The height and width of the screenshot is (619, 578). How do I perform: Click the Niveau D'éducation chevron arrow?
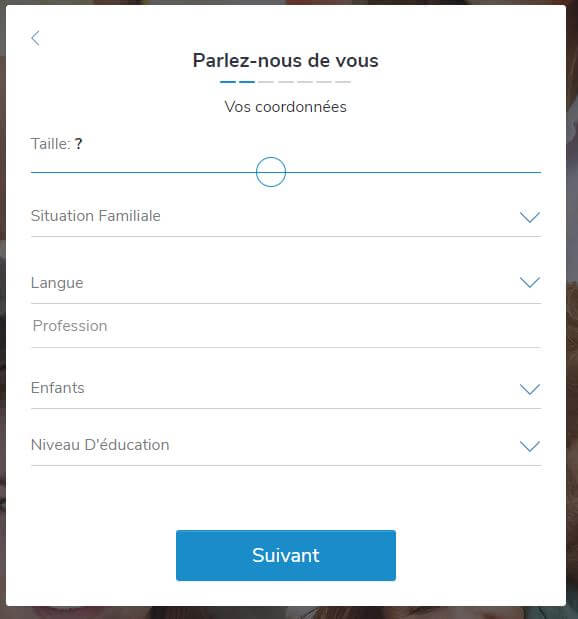coord(529,446)
